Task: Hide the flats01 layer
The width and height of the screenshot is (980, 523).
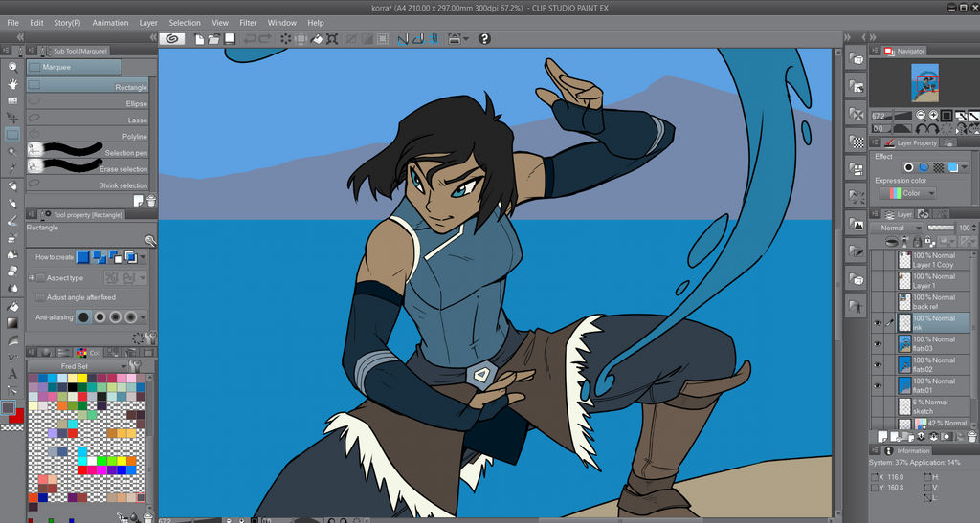Action: pos(877,385)
